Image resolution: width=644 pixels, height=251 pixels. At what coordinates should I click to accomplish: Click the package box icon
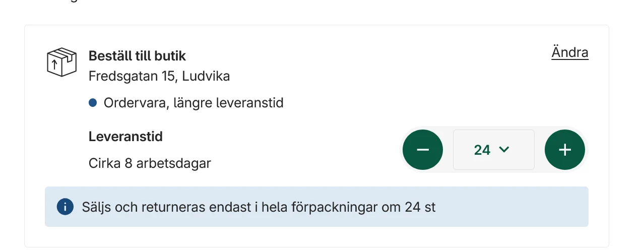61,62
